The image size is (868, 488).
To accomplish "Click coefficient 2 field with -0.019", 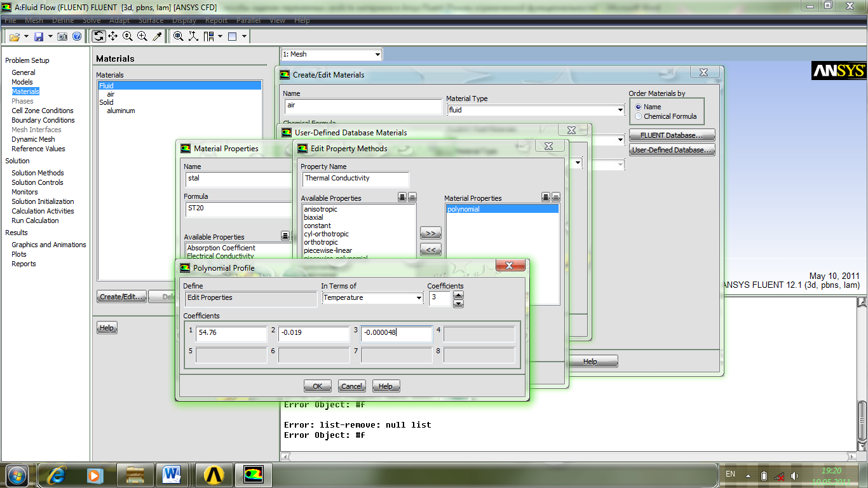I will coord(314,332).
